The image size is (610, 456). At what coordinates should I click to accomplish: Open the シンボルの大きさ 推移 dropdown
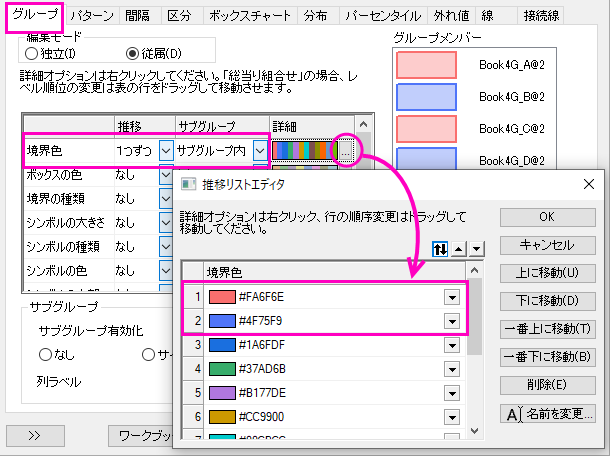click(x=166, y=223)
